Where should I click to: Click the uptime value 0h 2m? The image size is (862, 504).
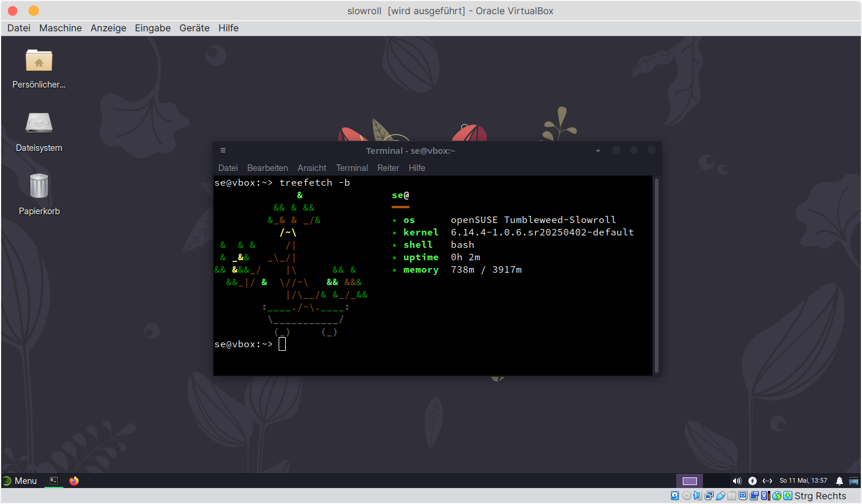(x=466, y=257)
